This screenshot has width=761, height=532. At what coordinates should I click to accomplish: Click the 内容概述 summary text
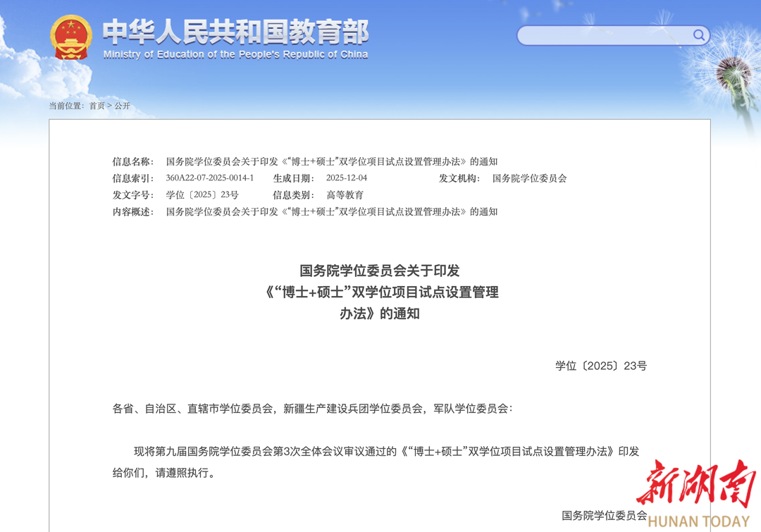[331, 211]
